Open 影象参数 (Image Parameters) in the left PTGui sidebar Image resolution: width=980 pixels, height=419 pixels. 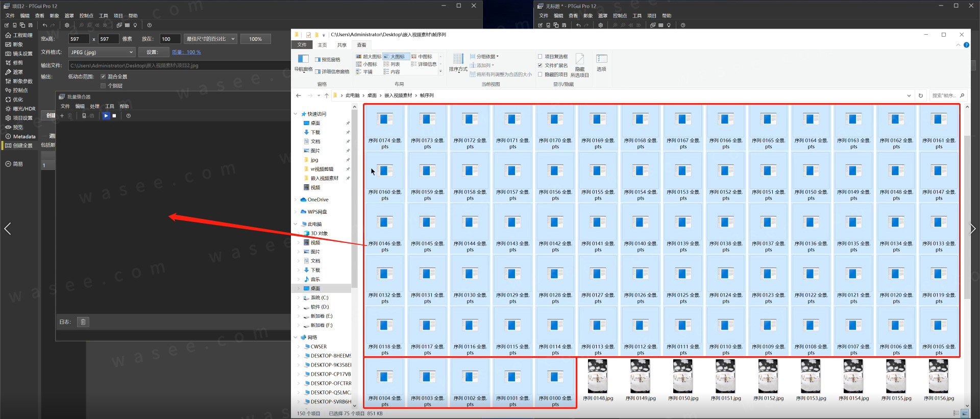pyautogui.click(x=19, y=81)
